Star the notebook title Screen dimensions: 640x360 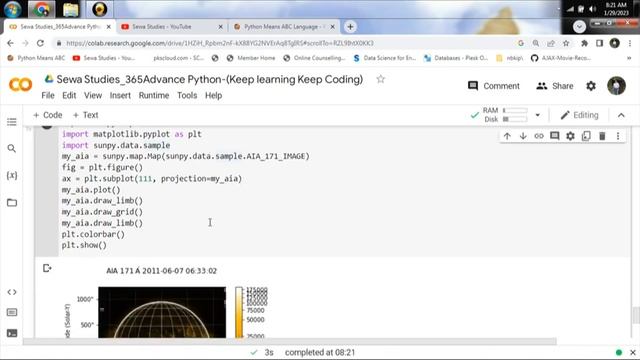[x=380, y=79]
